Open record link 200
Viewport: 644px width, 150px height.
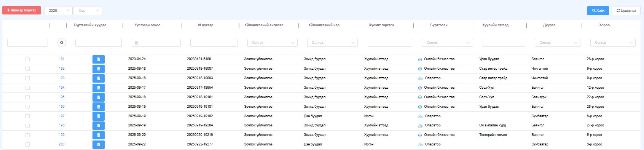(x=62, y=144)
